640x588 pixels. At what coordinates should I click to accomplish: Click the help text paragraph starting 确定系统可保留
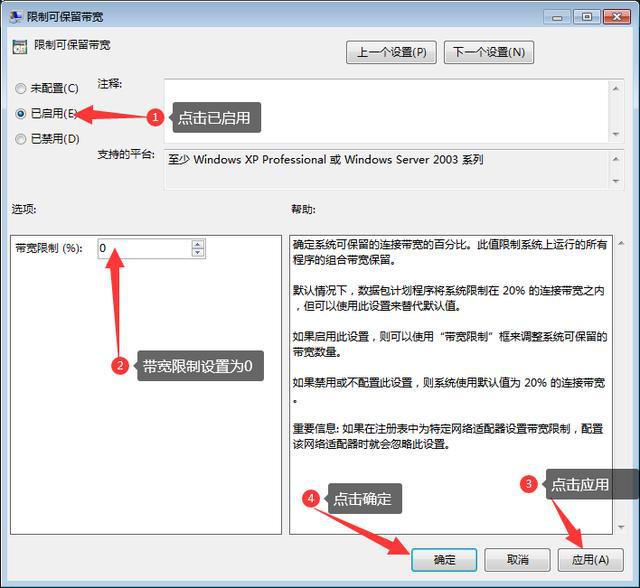tap(450, 252)
